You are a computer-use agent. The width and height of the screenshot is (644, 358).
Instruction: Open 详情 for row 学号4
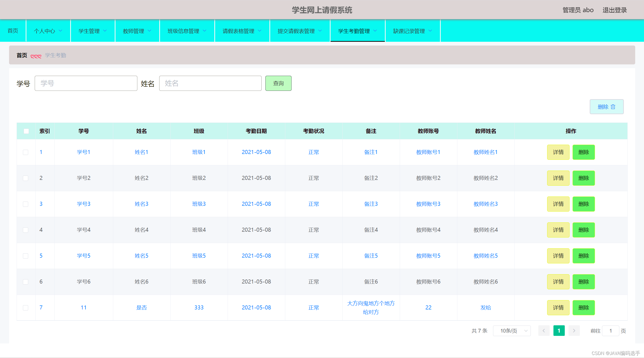click(558, 230)
